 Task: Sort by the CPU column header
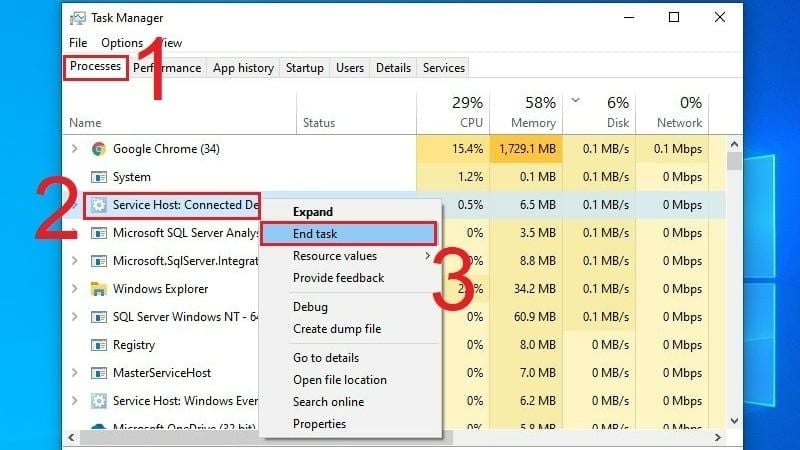[453, 113]
